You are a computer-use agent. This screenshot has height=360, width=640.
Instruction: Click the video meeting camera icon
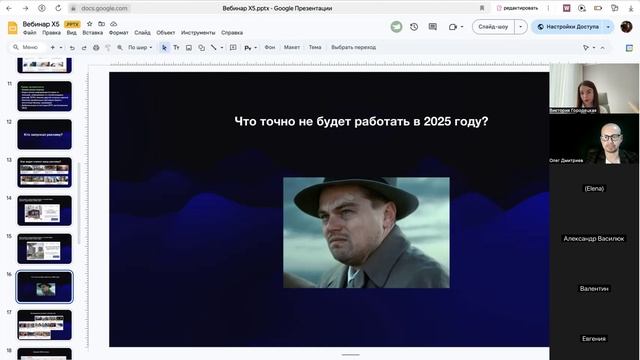pos(452,27)
